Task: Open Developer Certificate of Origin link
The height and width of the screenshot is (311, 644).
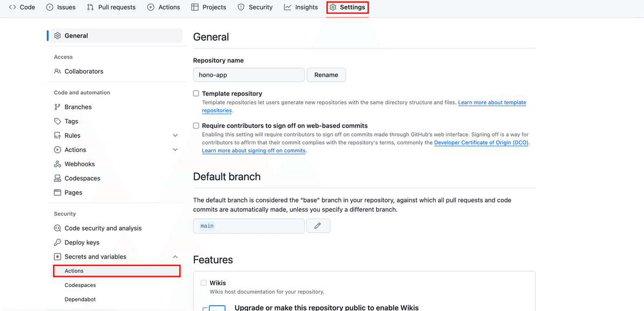Action: pyautogui.click(x=481, y=143)
